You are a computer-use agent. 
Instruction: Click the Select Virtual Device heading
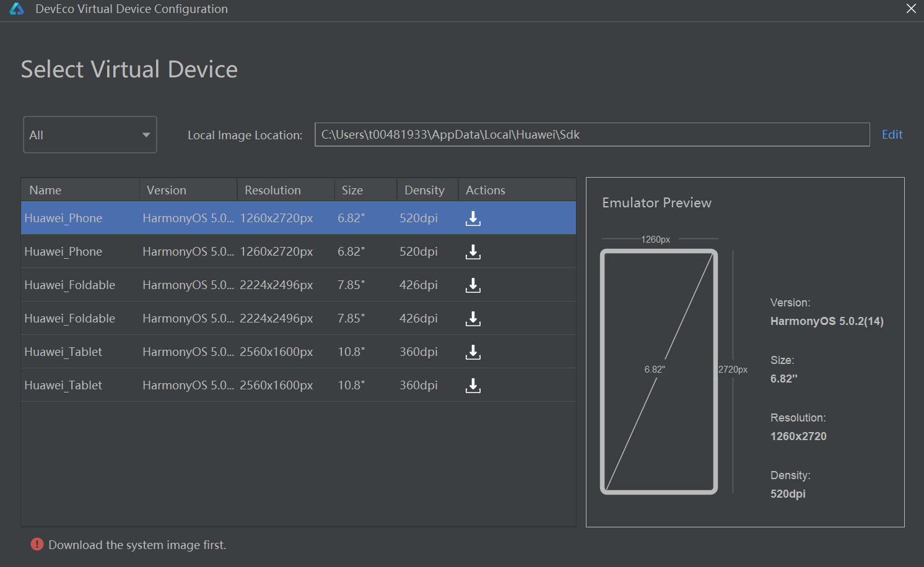tap(129, 69)
